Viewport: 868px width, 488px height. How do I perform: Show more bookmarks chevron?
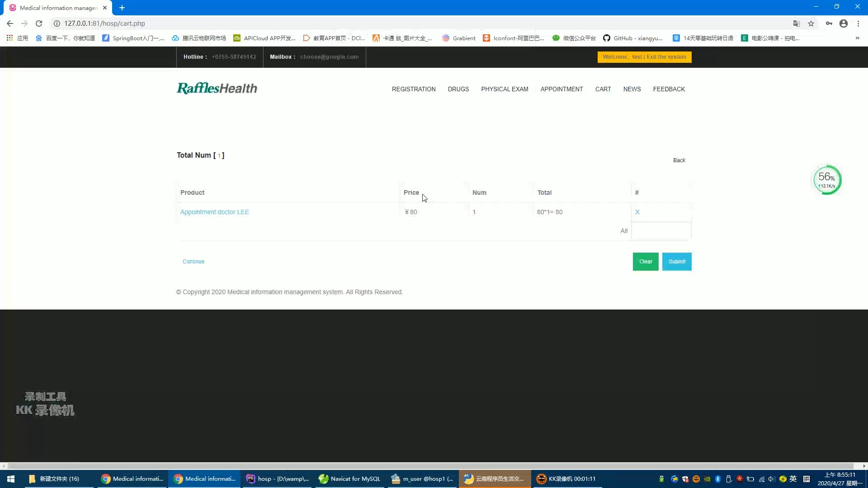(857, 38)
